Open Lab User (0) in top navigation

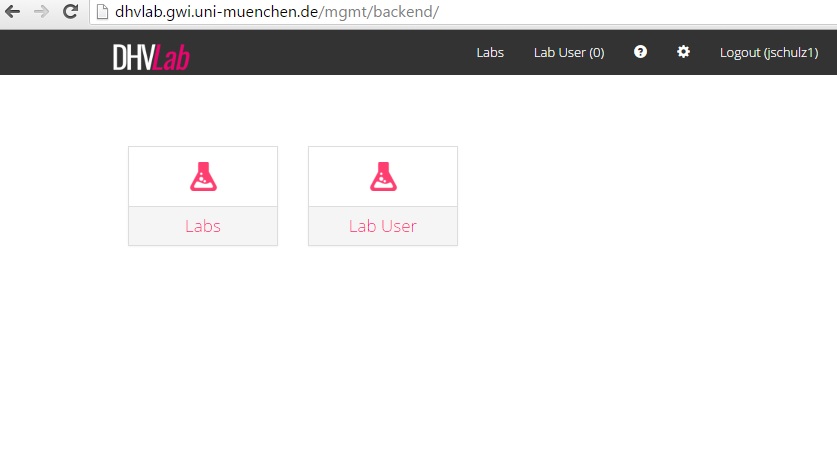tap(568, 53)
